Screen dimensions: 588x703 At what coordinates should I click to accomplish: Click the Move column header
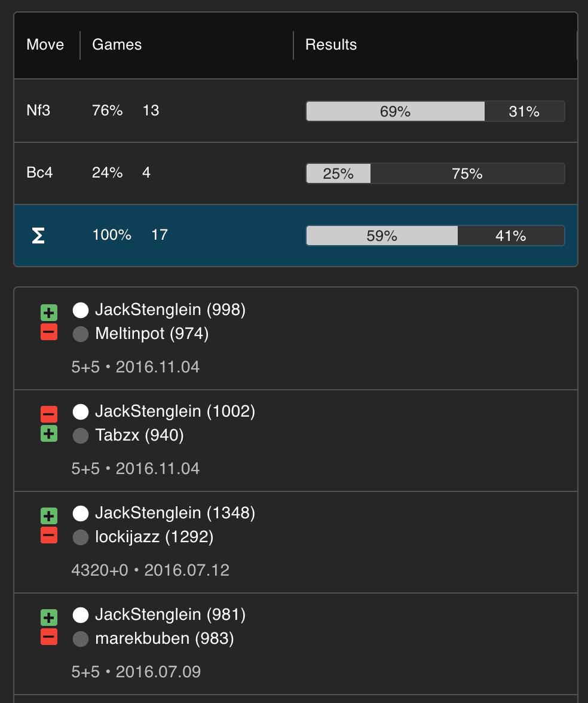pyautogui.click(x=45, y=45)
